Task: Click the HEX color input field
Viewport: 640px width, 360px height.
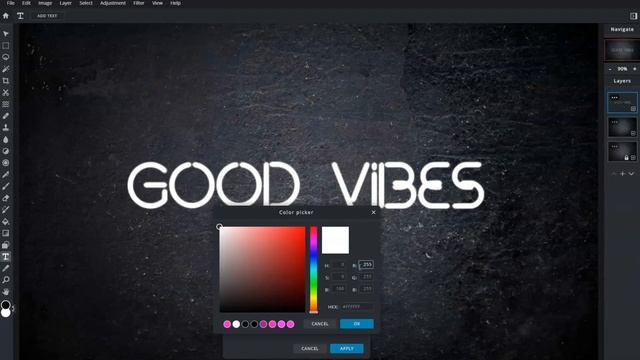Action: 357,307
